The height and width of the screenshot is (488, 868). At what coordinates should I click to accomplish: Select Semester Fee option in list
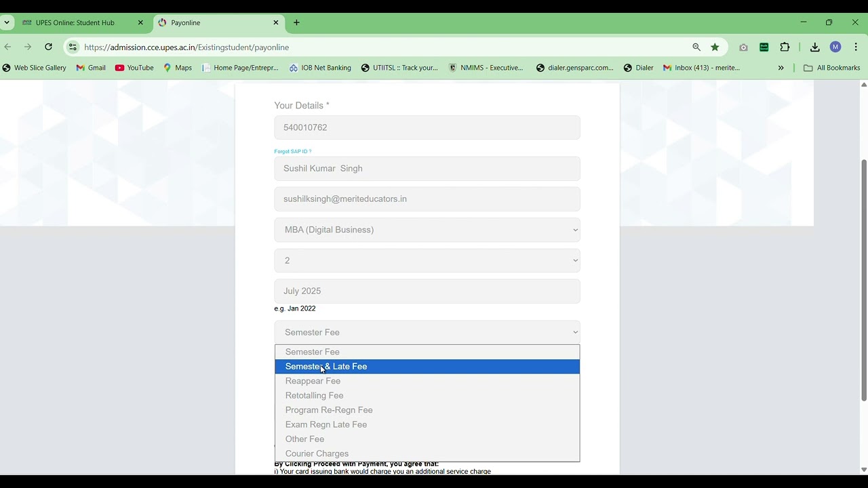pyautogui.click(x=427, y=352)
